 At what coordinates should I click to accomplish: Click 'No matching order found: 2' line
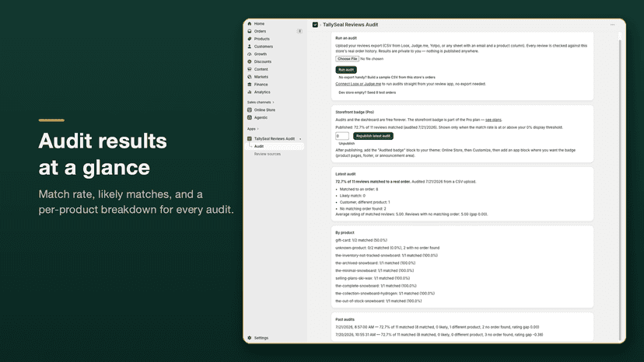(362, 208)
